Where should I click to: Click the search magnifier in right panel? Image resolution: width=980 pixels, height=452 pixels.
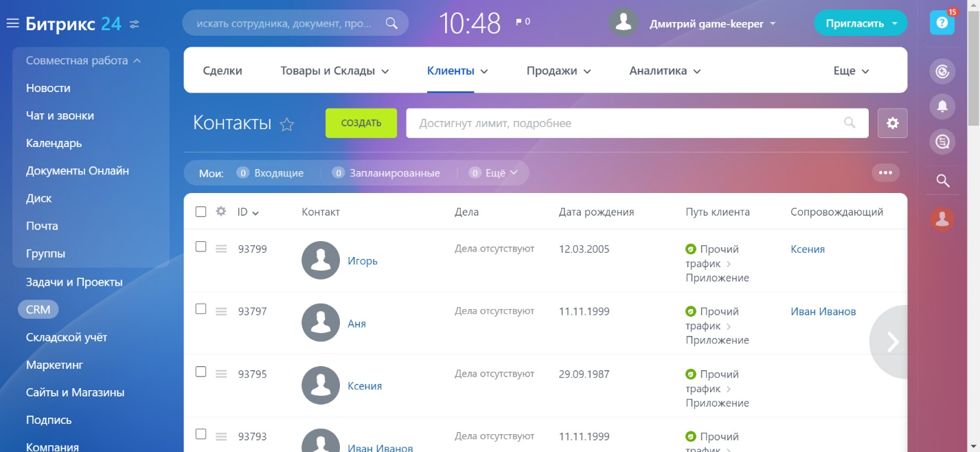click(943, 181)
